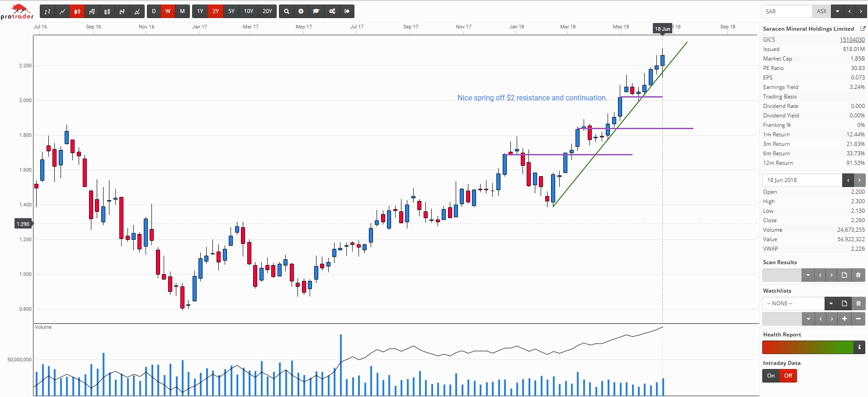Open the ASX exchange dropdown arrow
868x397 pixels.
(837, 11)
